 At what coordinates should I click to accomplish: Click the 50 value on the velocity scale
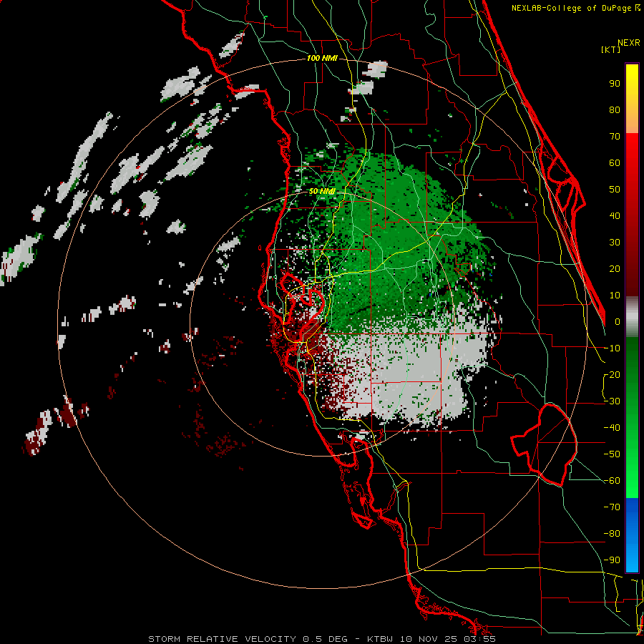tap(615, 190)
